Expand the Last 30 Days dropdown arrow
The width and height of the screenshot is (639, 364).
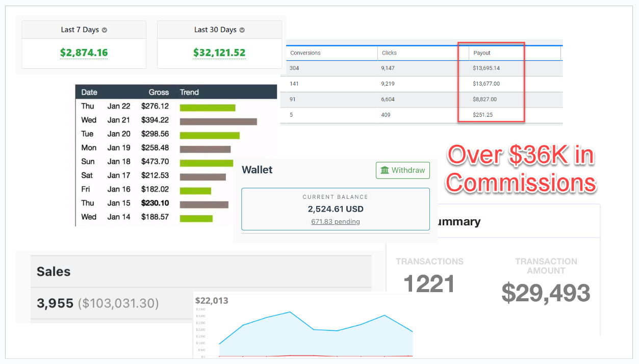tap(242, 30)
